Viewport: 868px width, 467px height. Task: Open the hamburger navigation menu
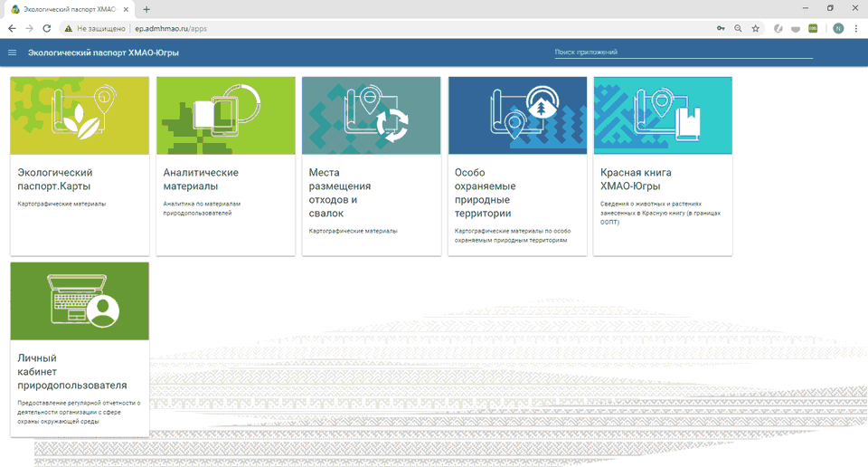(x=13, y=52)
